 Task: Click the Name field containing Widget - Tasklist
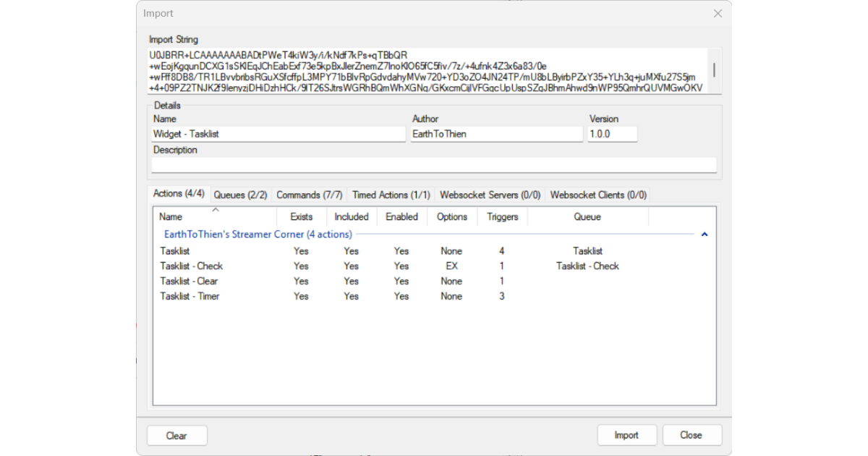278,134
